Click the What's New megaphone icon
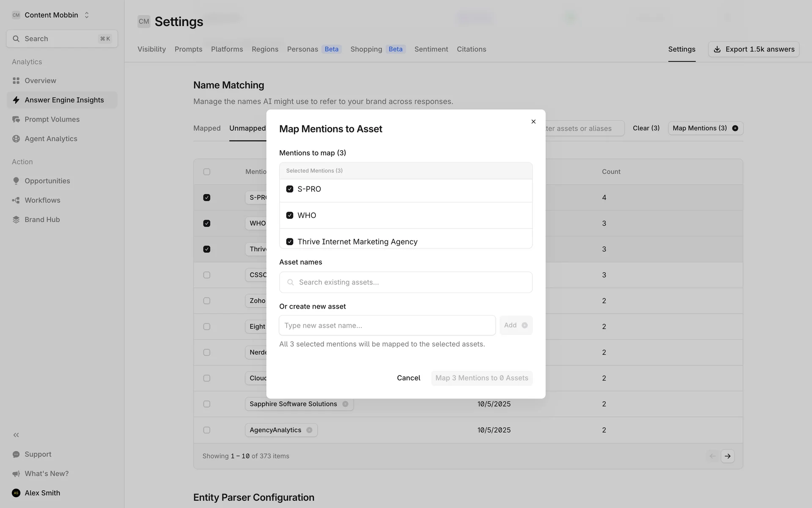 16,474
